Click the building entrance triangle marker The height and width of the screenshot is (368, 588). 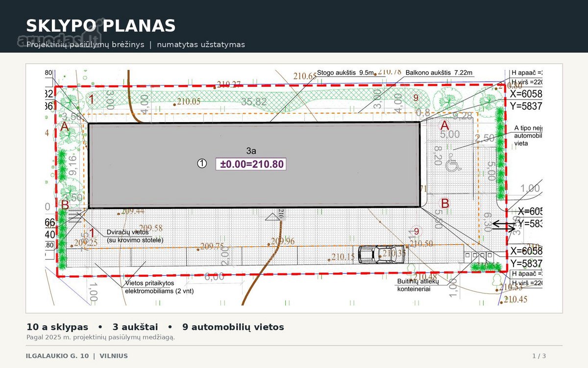pos(271,216)
